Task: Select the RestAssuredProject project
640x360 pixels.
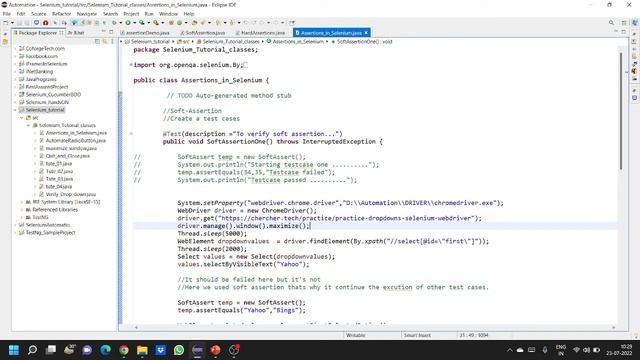Action: tap(43, 87)
